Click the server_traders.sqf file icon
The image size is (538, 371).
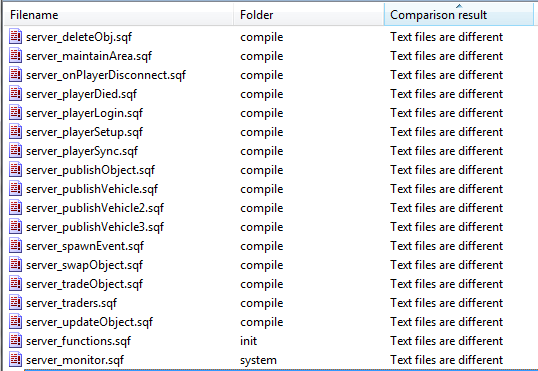(15, 303)
